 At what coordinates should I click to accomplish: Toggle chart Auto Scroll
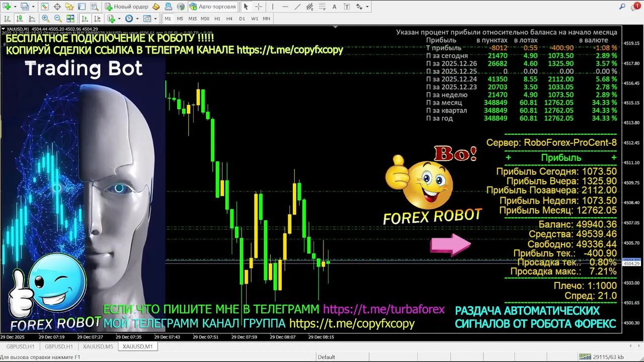(85, 19)
